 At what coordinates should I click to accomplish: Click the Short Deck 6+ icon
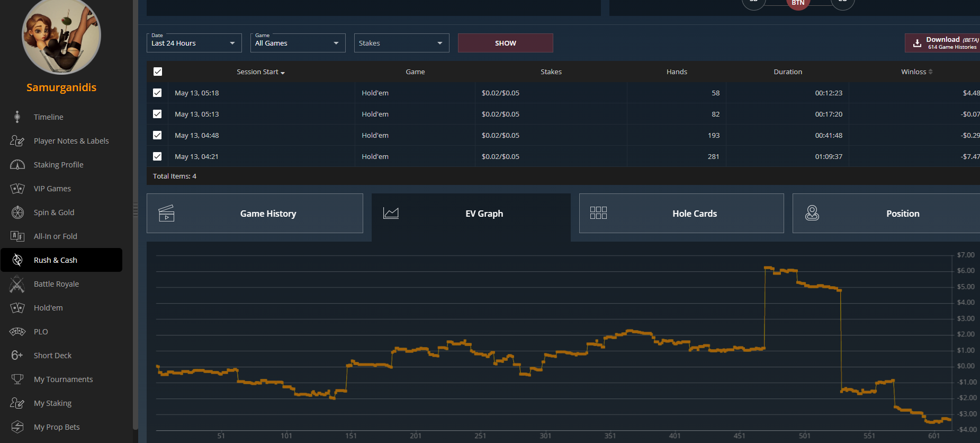point(17,355)
